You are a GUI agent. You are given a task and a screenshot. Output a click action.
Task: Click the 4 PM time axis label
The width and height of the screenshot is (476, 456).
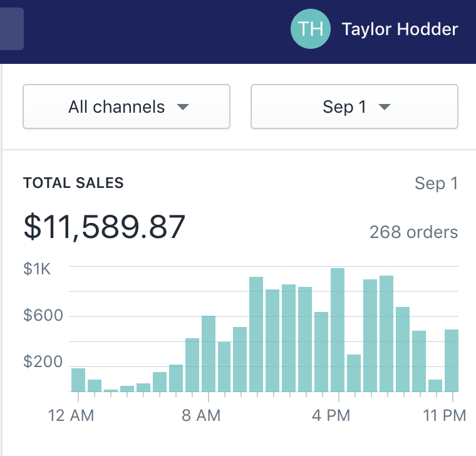pos(330,415)
